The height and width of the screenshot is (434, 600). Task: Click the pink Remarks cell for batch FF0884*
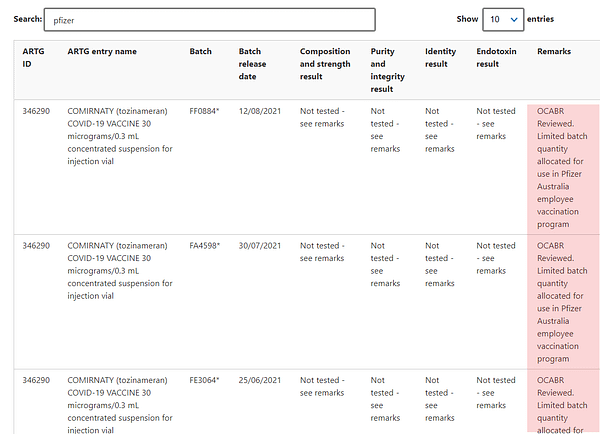(x=563, y=167)
